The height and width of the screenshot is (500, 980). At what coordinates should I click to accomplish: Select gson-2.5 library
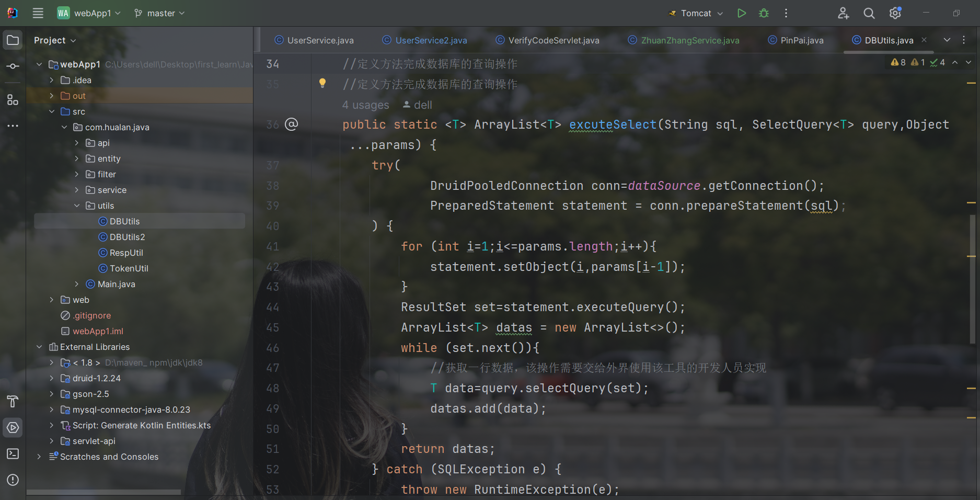click(90, 394)
